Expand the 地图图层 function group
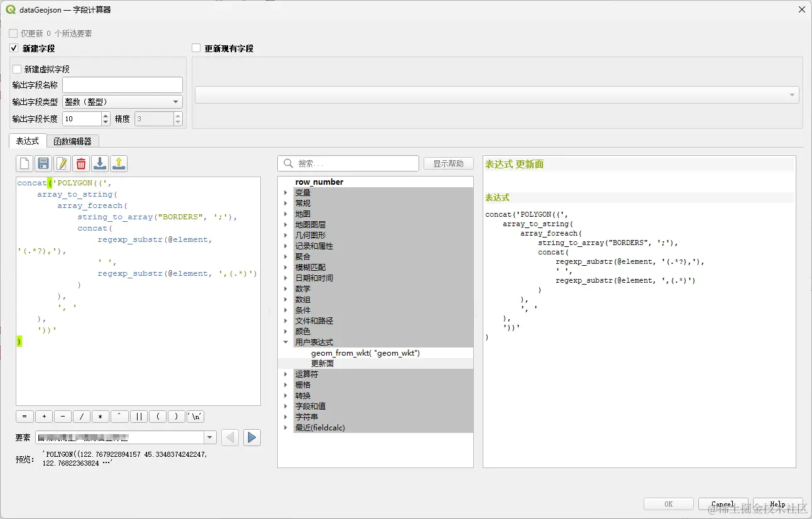Viewport: 812px width, 519px height. tap(286, 225)
